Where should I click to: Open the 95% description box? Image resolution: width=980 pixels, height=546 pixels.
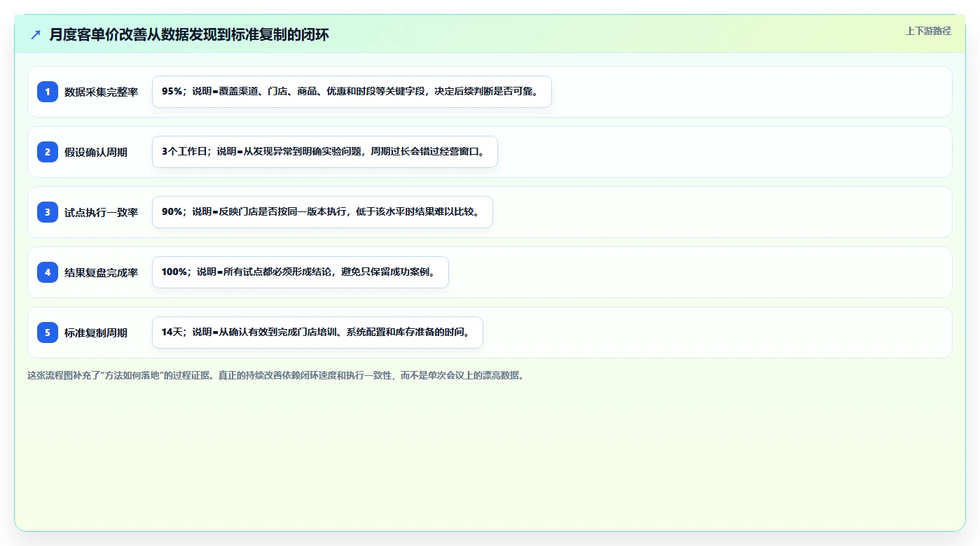352,92
